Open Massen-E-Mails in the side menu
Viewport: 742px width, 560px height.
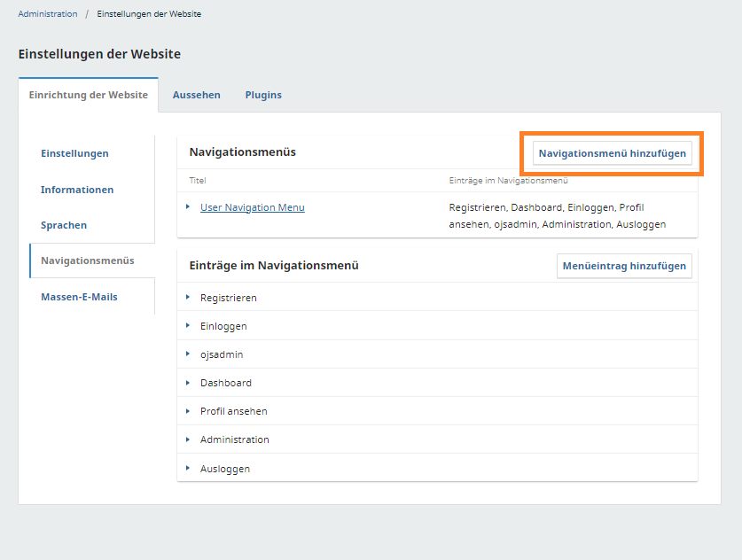pos(79,297)
